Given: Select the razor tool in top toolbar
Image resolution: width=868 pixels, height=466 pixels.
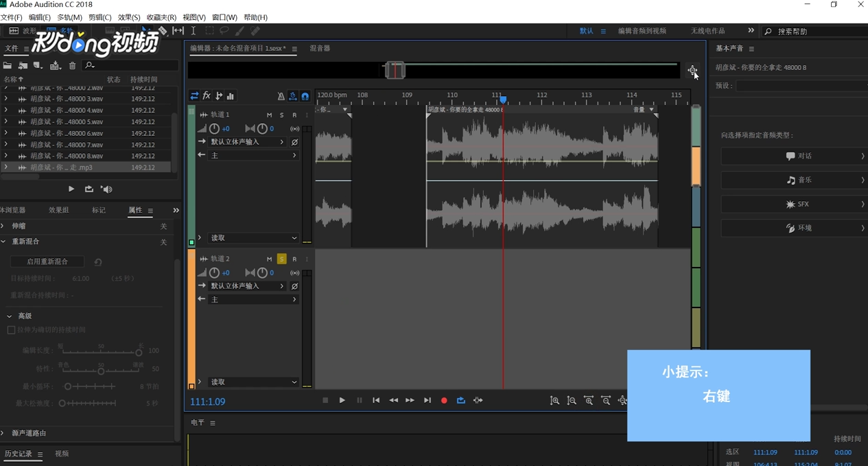Looking at the screenshot, I should point(163,31).
